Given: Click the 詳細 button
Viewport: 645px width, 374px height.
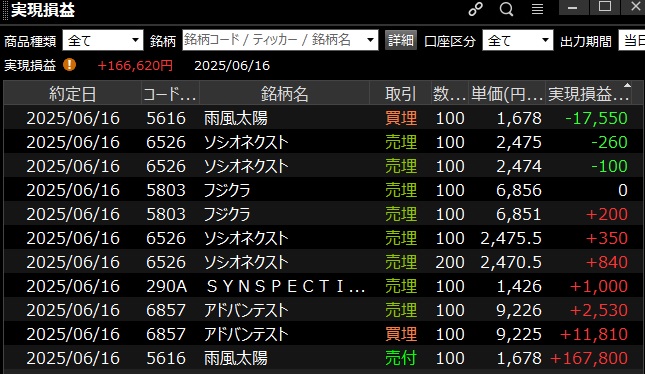Looking at the screenshot, I should [401, 40].
